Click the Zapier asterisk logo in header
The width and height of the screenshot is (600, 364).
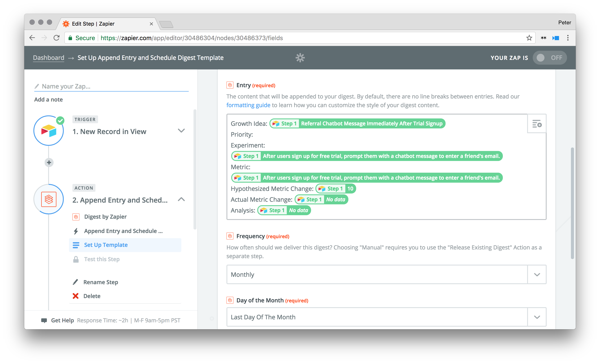click(300, 58)
